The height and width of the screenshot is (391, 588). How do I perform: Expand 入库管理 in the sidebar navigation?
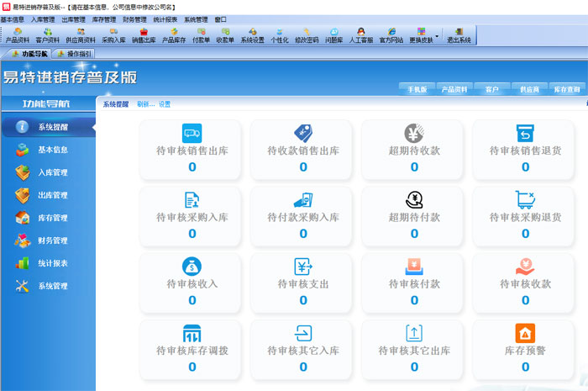pos(52,172)
